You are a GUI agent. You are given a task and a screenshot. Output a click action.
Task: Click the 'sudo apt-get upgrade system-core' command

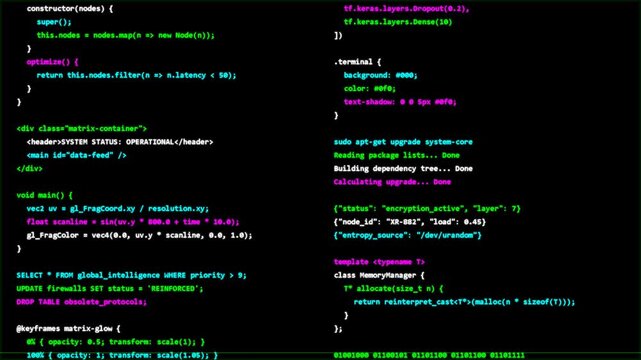point(403,142)
